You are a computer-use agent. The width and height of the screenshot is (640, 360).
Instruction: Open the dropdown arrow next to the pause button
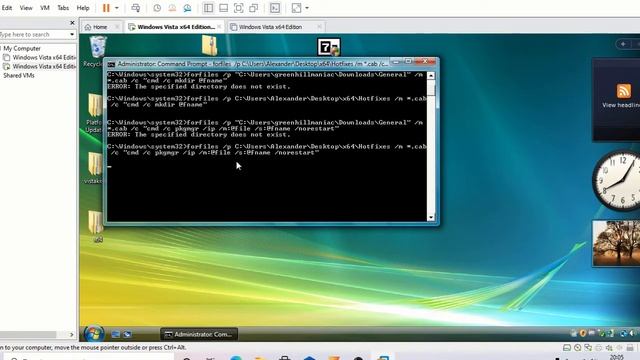[x=117, y=8]
